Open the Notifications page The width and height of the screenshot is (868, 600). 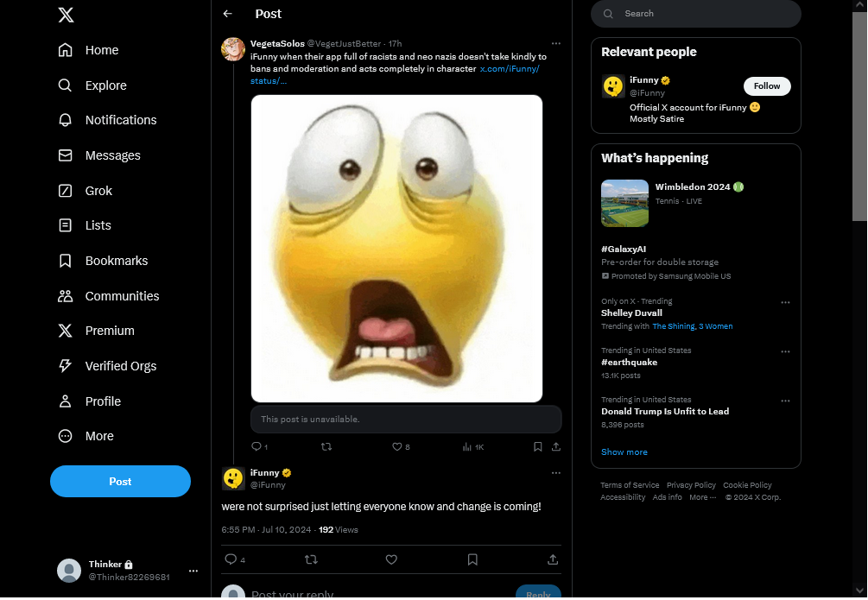107,121
